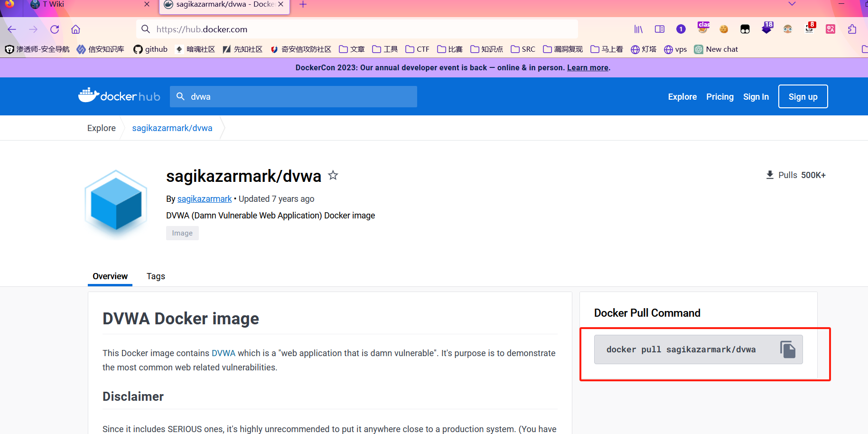Expand the 漏洞复现 bookmark folder
The height and width of the screenshot is (434, 868).
coord(563,49)
